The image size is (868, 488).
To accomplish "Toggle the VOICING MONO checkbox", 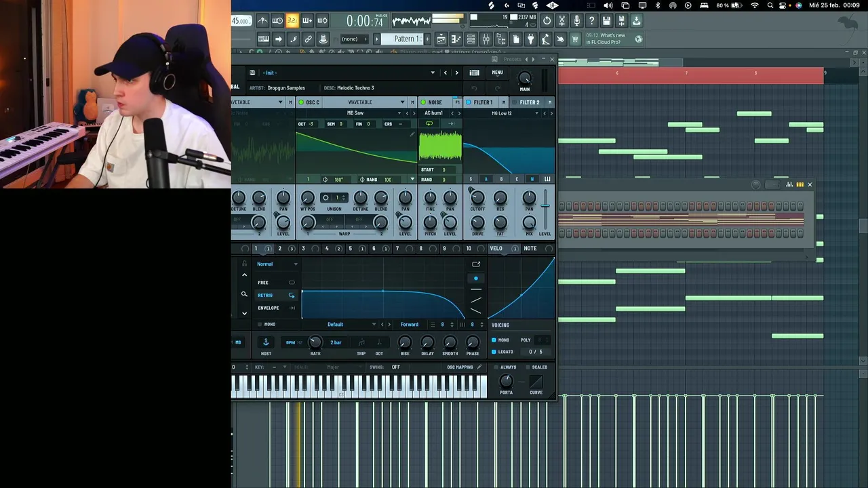I will [x=494, y=340].
